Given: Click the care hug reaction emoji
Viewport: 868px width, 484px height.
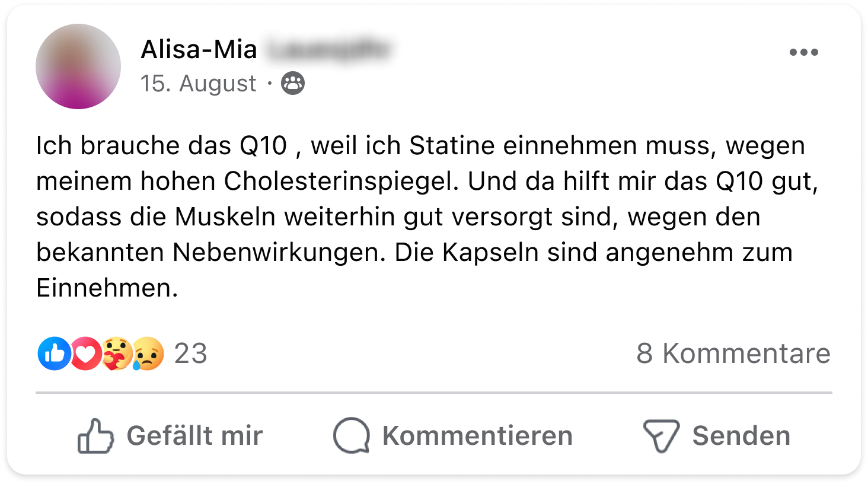Looking at the screenshot, I should (117, 354).
